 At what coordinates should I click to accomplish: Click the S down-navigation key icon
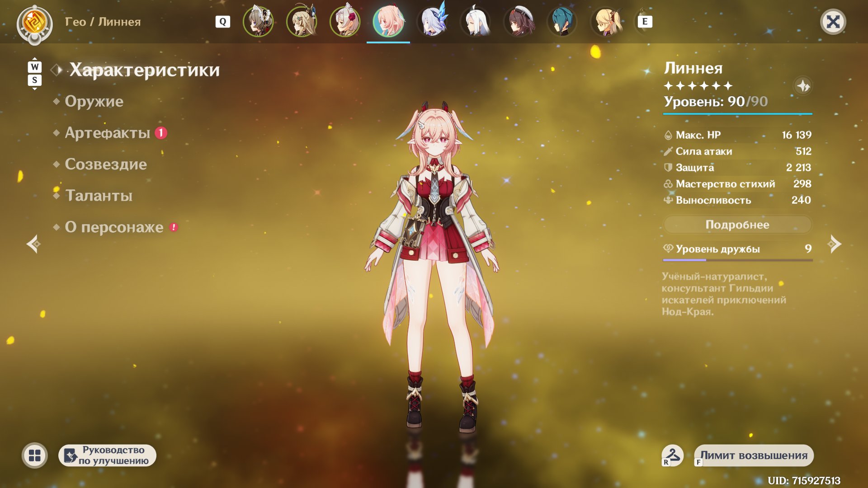35,80
